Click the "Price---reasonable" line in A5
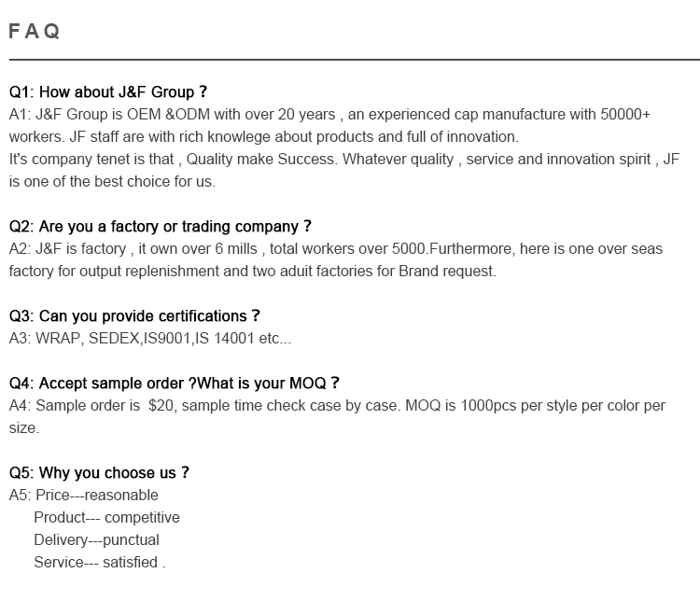Screen dimensions: 700x615 [x=84, y=496]
